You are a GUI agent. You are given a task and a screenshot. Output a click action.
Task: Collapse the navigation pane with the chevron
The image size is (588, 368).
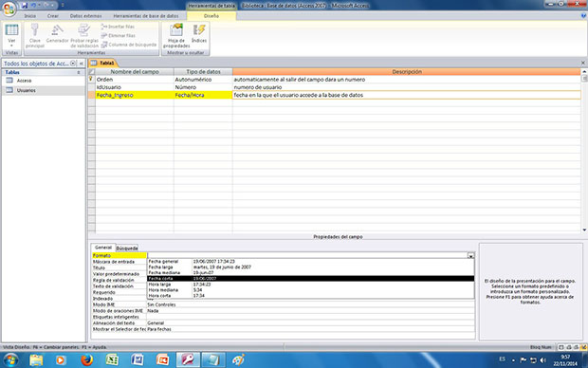coord(81,64)
